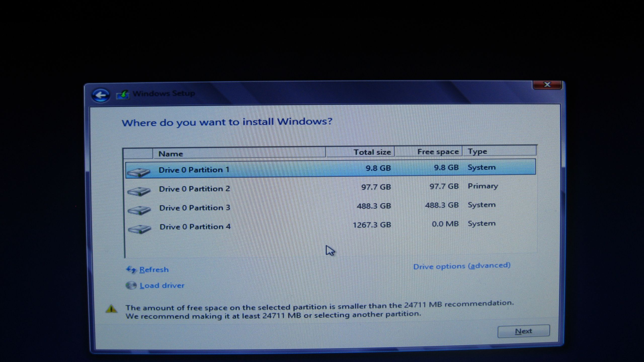Sort by the Type column header
Viewport: 644px width, 362px height.
[x=499, y=151]
